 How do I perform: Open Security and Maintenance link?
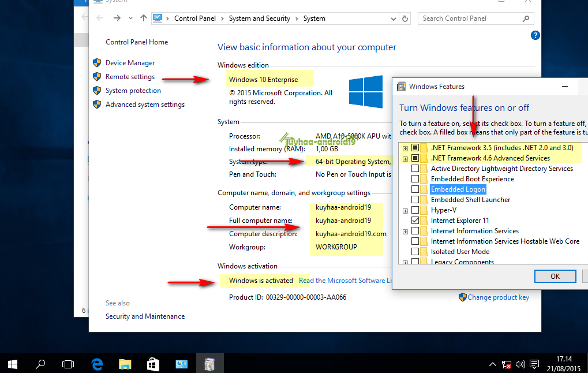145,316
